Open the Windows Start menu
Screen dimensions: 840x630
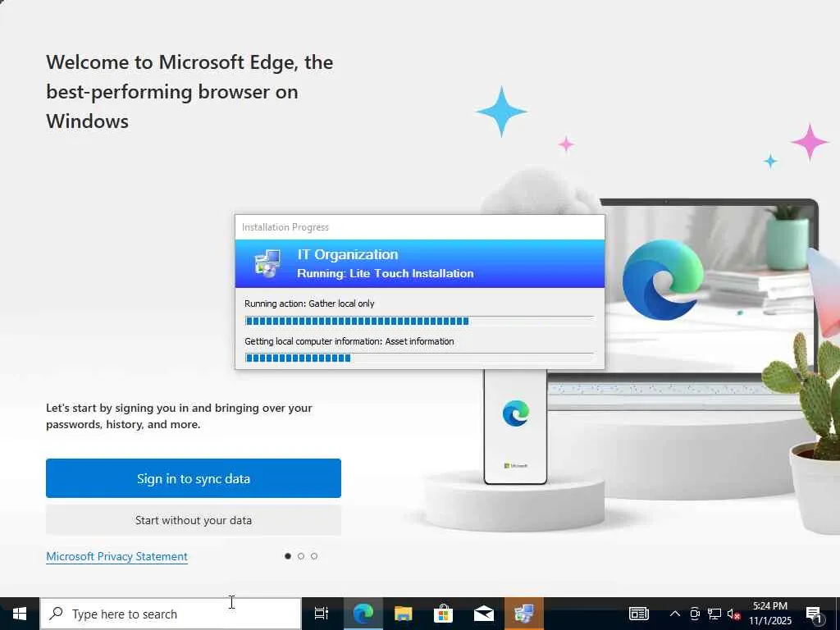click(x=20, y=614)
